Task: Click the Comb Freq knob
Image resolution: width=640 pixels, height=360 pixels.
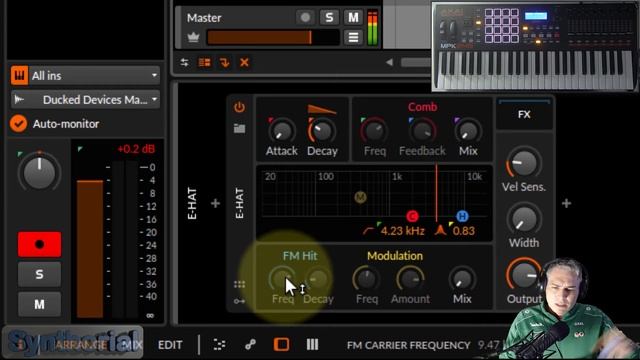Action: [x=374, y=131]
